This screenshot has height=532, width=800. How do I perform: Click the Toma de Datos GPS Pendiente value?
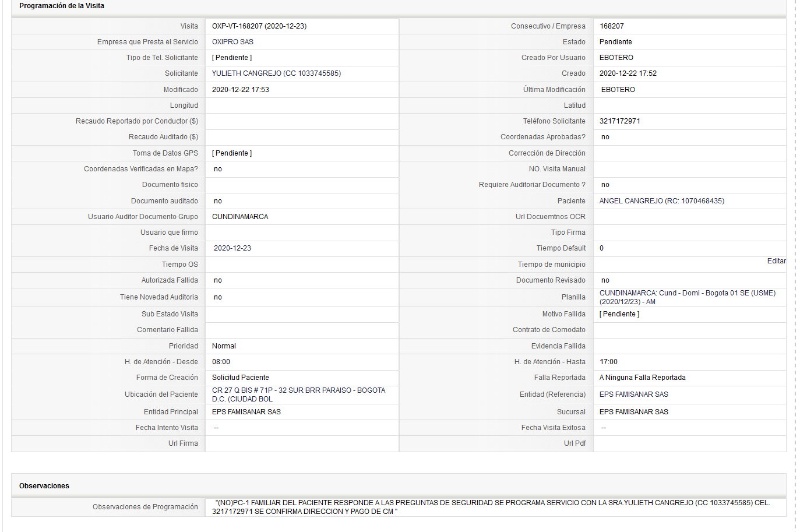point(232,153)
